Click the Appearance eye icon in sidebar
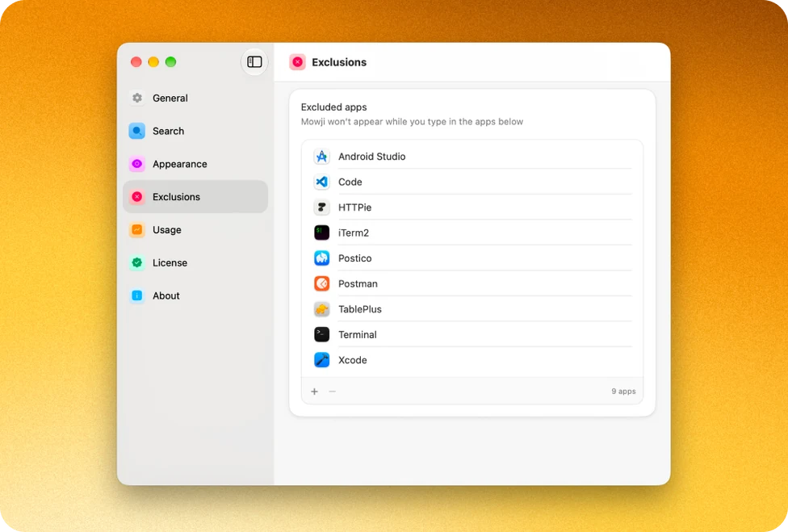 pyautogui.click(x=137, y=164)
